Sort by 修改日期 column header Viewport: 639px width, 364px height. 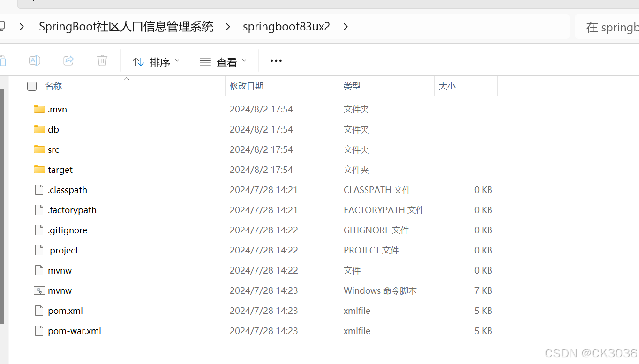(247, 86)
